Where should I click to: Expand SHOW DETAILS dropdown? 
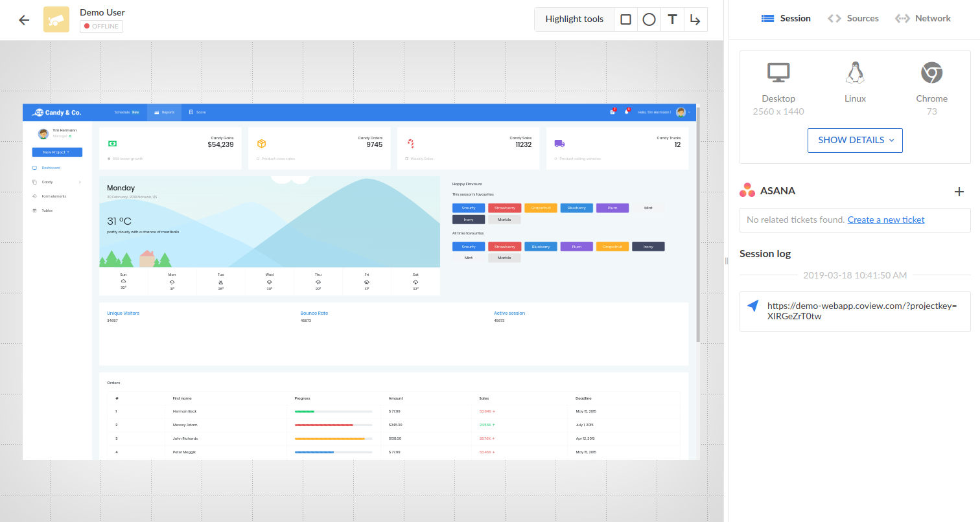point(855,140)
